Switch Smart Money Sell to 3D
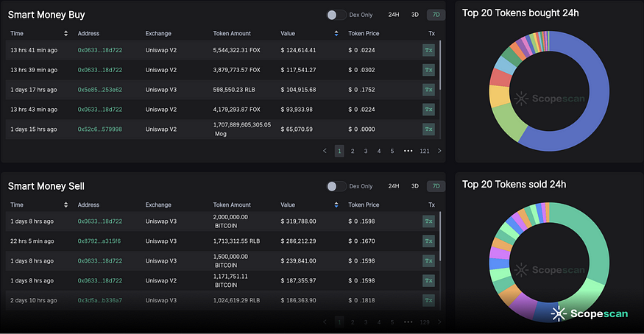Screen dimensions: 644x334 pos(414,186)
